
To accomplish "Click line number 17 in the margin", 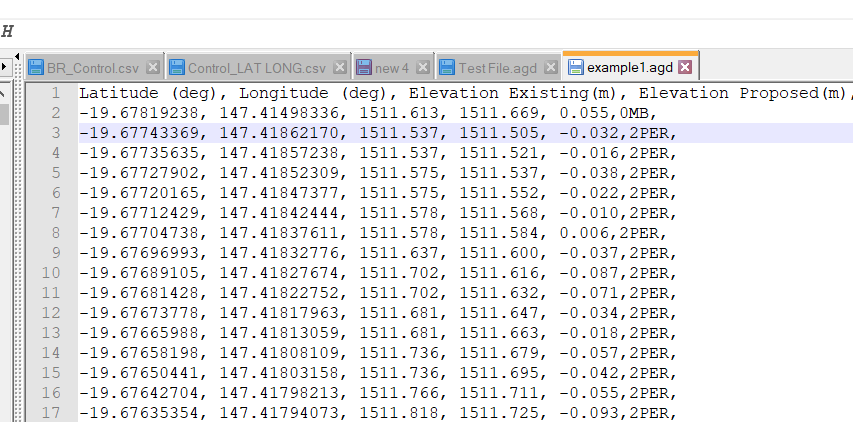I will [x=52, y=412].
